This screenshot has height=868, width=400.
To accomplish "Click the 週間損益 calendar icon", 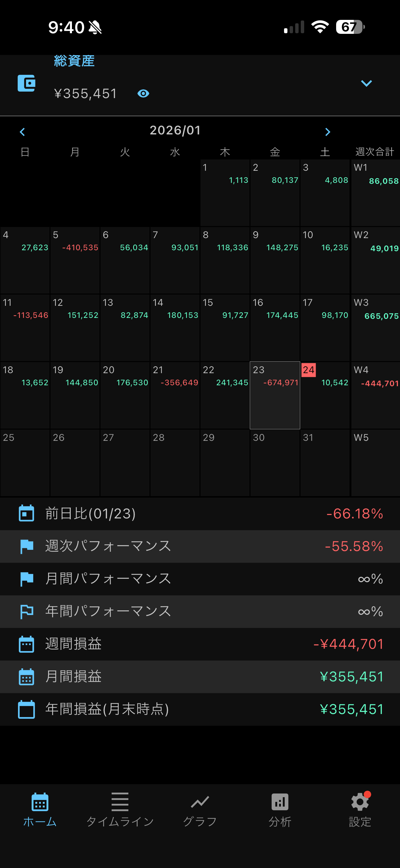I will (26, 644).
